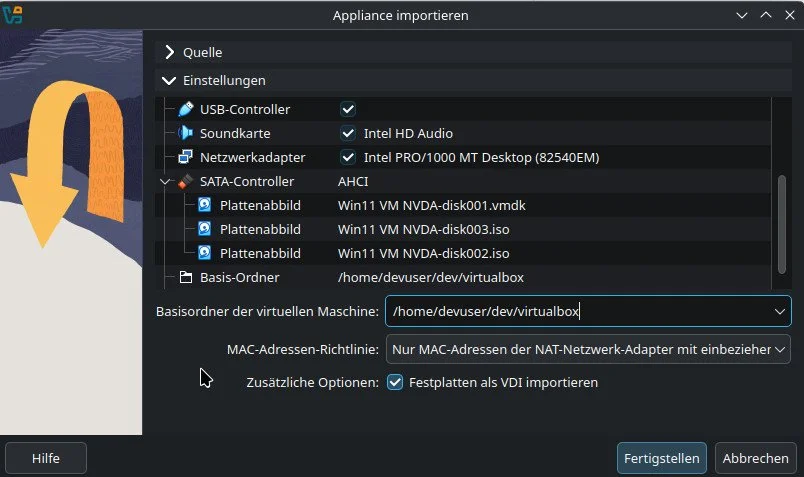This screenshot has height=477, width=804.
Task: Close the Appliance importieren dialog
Action: 790,15
